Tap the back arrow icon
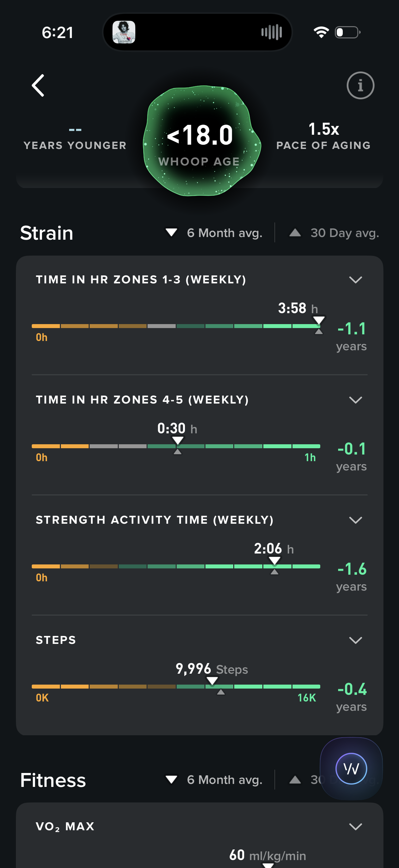This screenshot has height=868, width=399. 38,86
